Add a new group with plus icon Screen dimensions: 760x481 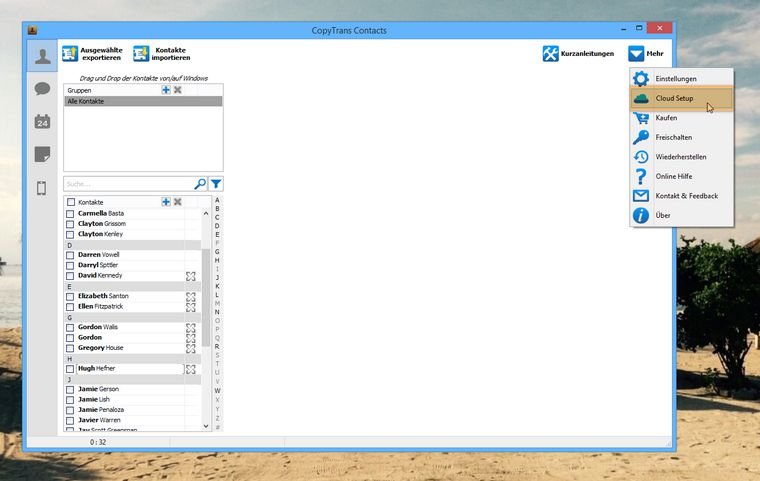(x=166, y=90)
